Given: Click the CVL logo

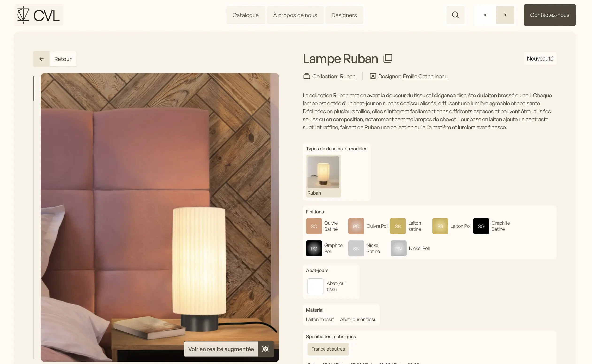Looking at the screenshot, I should pos(38,15).
